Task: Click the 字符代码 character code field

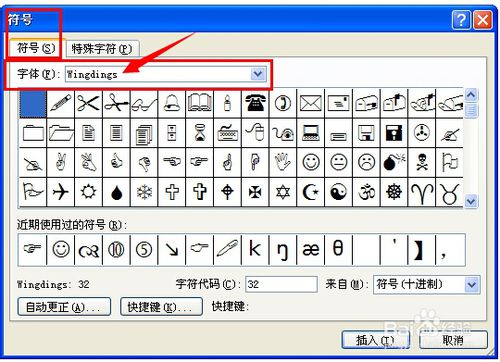Action: point(281,284)
